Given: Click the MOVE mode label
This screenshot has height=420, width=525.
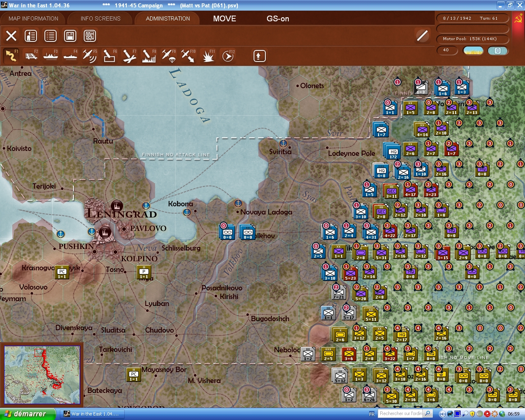Looking at the screenshot, I should 225,18.
